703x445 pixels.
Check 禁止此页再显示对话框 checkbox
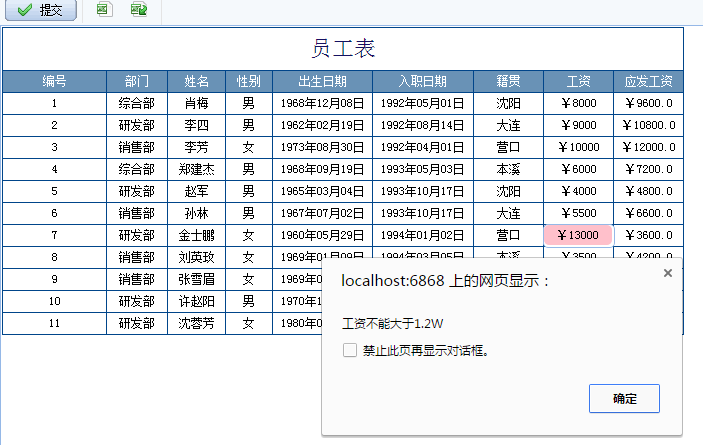(x=350, y=350)
